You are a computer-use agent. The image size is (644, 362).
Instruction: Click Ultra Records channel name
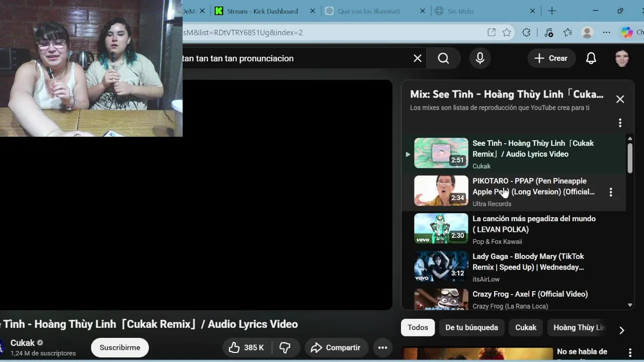tap(492, 204)
